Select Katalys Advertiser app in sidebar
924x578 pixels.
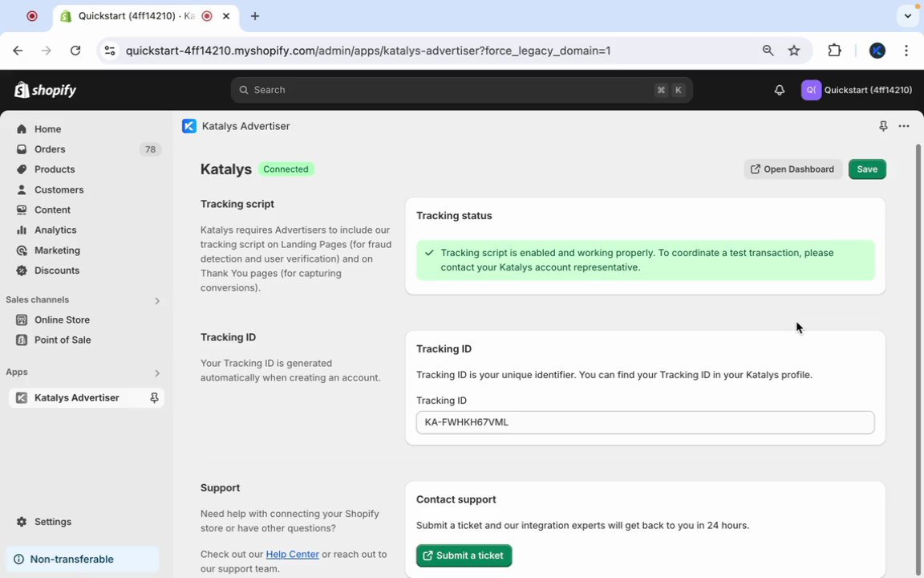click(77, 397)
